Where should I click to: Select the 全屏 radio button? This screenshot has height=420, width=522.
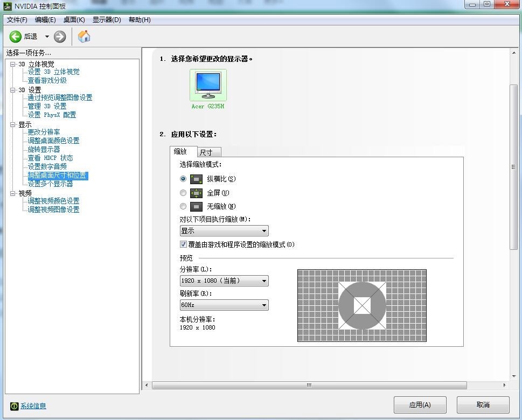coord(183,193)
